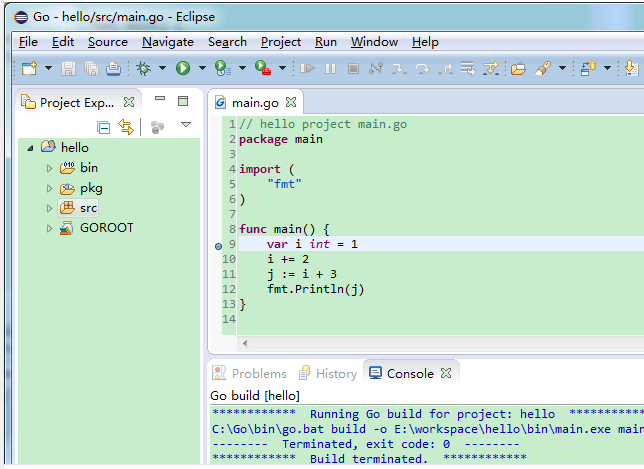Open the Source menu
Screen dimensions: 644x469
(x=108, y=42)
